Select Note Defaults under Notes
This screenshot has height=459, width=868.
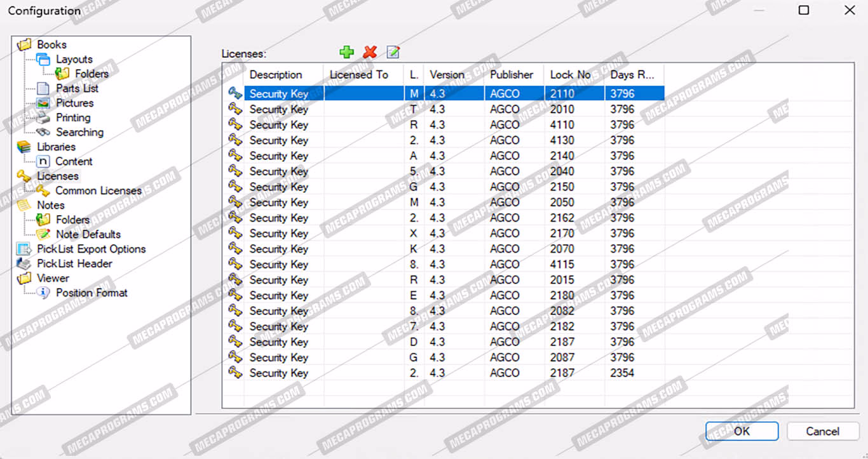click(x=88, y=234)
